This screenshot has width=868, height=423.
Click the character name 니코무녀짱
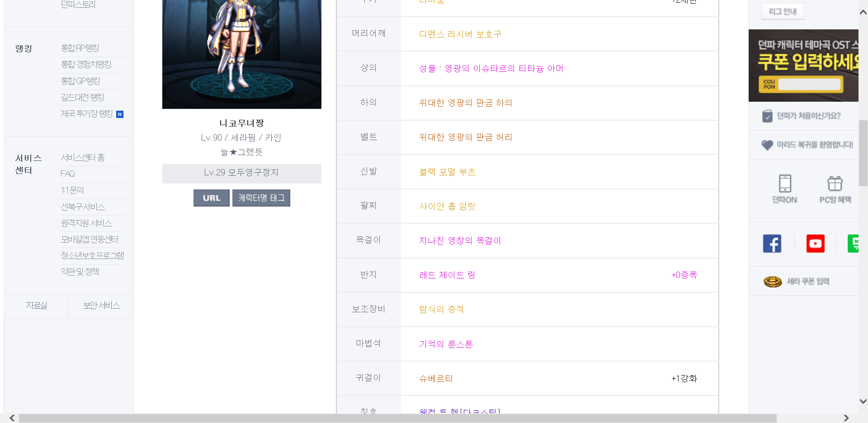tap(242, 123)
